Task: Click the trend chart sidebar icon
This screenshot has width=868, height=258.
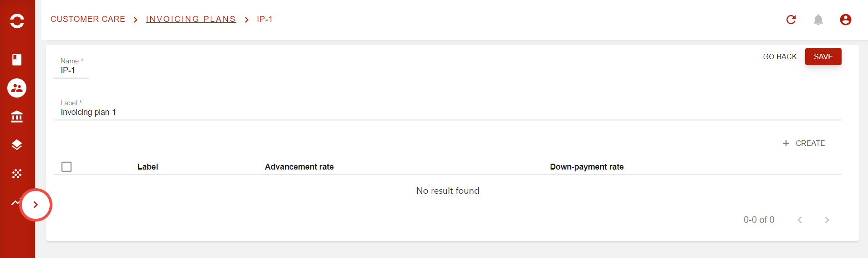Action: (15, 202)
